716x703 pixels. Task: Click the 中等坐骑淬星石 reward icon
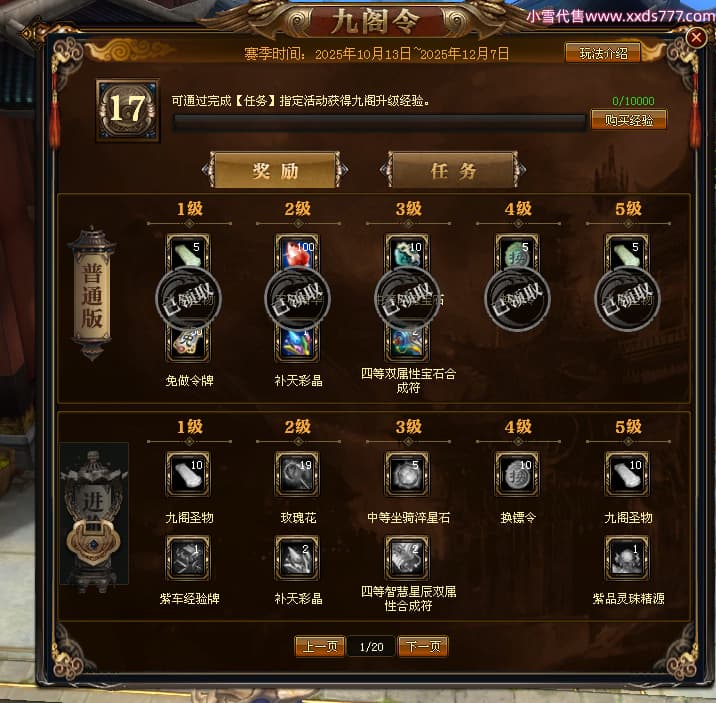coord(407,474)
